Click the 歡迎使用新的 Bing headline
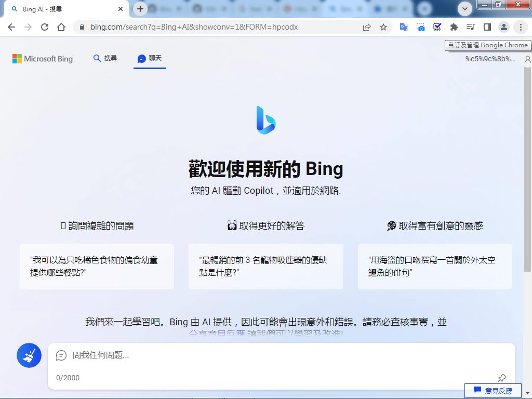The image size is (532, 399). point(265,169)
